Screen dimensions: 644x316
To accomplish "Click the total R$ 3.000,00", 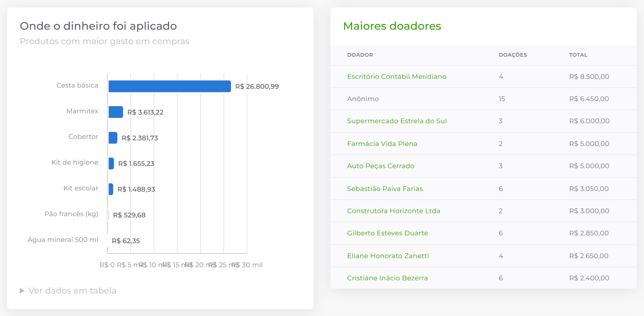I will pyautogui.click(x=589, y=211).
